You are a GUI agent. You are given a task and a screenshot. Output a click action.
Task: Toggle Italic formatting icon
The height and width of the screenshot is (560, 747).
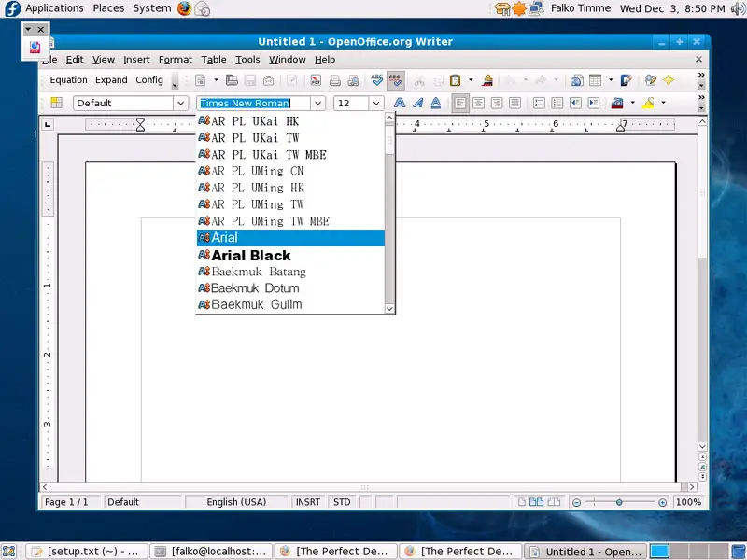click(x=417, y=103)
